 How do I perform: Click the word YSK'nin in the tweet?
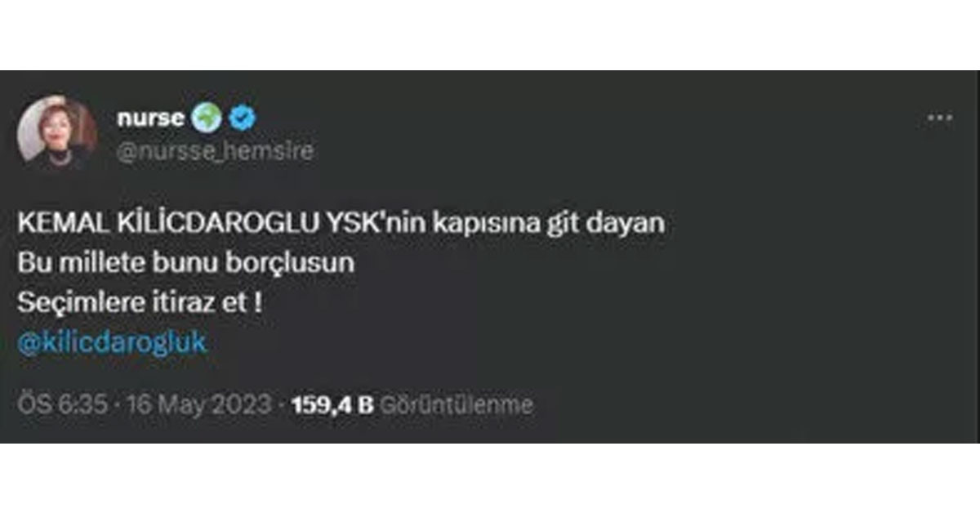(359, 223)
